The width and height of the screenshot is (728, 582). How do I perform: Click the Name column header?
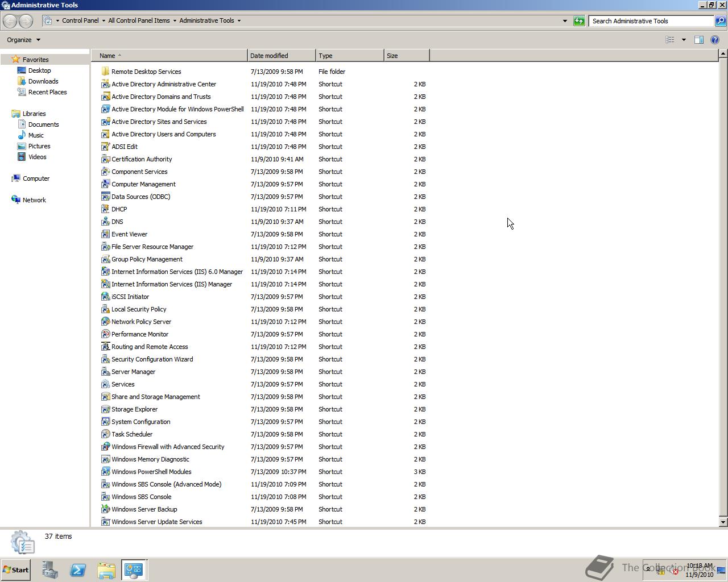pos(169,56)
